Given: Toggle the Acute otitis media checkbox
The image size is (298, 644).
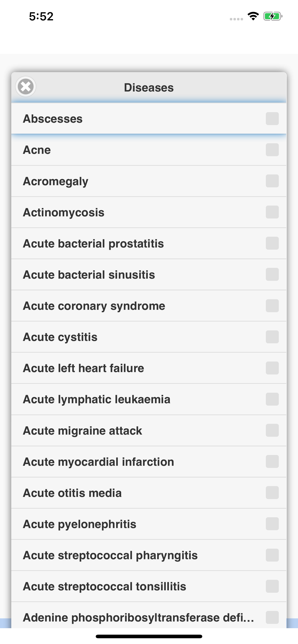Looking at the screenshot, I should 272,493.
